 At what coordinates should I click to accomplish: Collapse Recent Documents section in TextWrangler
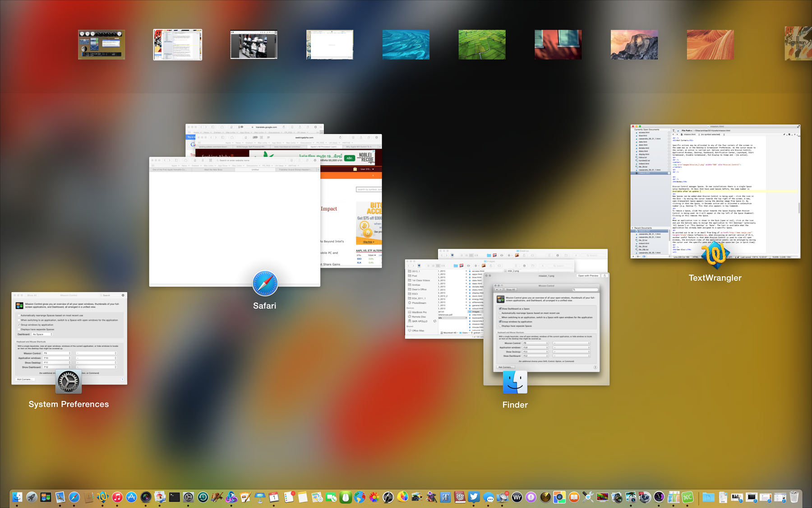coord(632,228)
